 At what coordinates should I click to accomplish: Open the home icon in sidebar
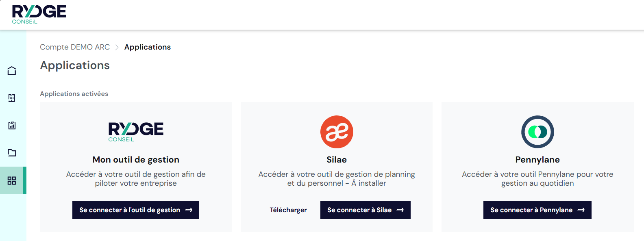click(12, 71)
